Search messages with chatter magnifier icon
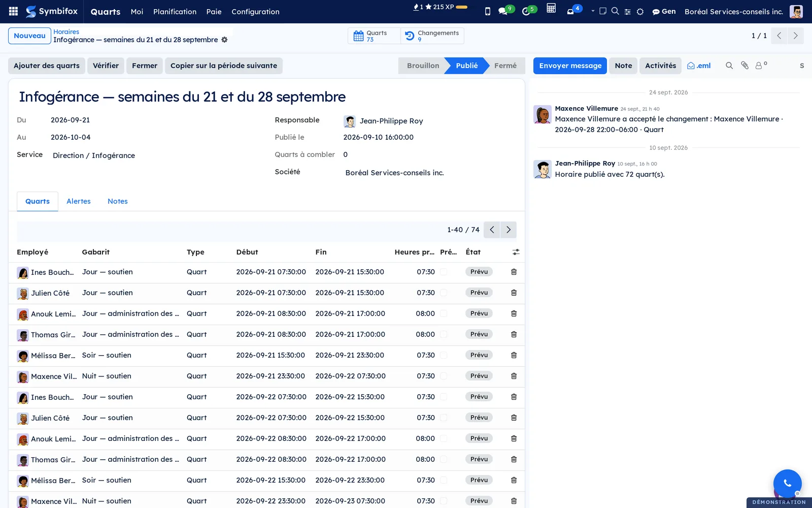Screen dimensions: 812x508 [729, 66]
